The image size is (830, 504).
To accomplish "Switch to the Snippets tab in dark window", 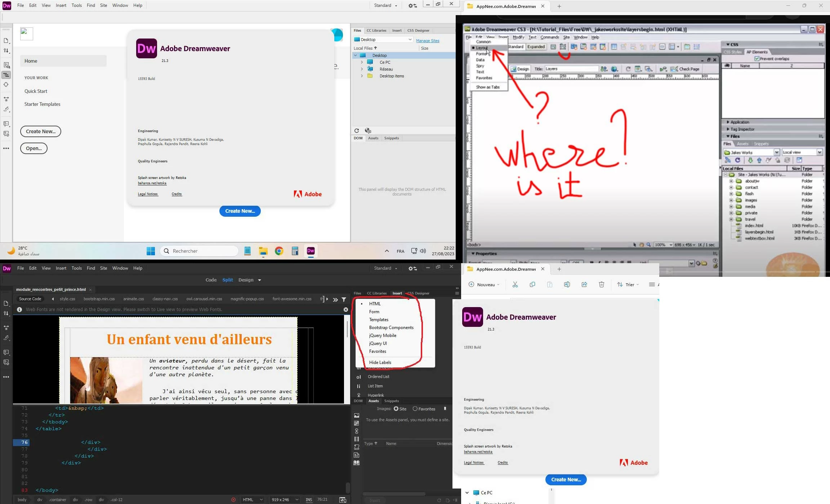I will coord(391,401).
